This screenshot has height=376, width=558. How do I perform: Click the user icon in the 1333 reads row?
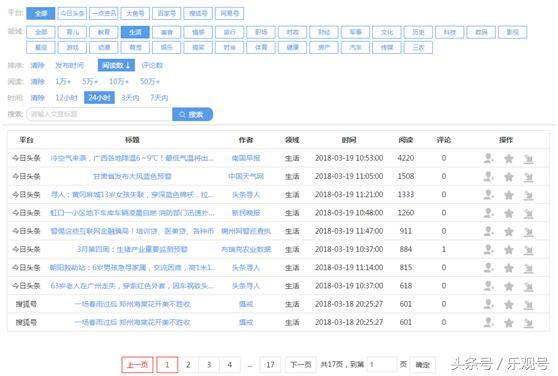(489, 195)
